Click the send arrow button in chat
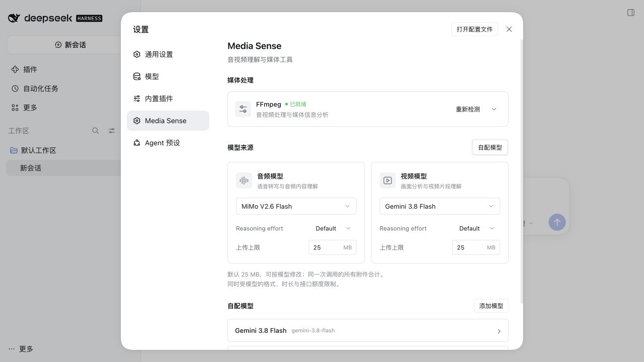The height and width of the screenshot is (362, 644). click(557, 222)
